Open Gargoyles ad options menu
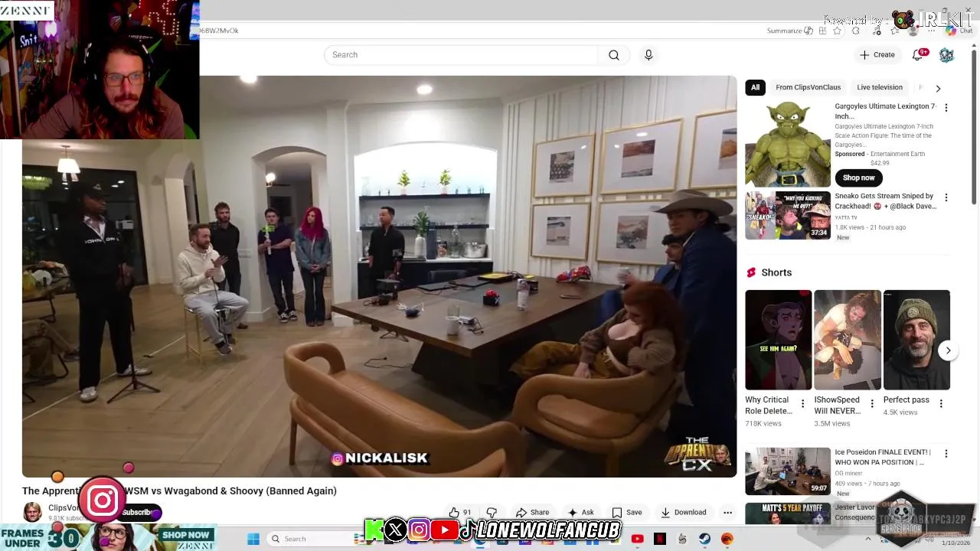Viewport: 980px width, 551px height. tap(946, 108)
